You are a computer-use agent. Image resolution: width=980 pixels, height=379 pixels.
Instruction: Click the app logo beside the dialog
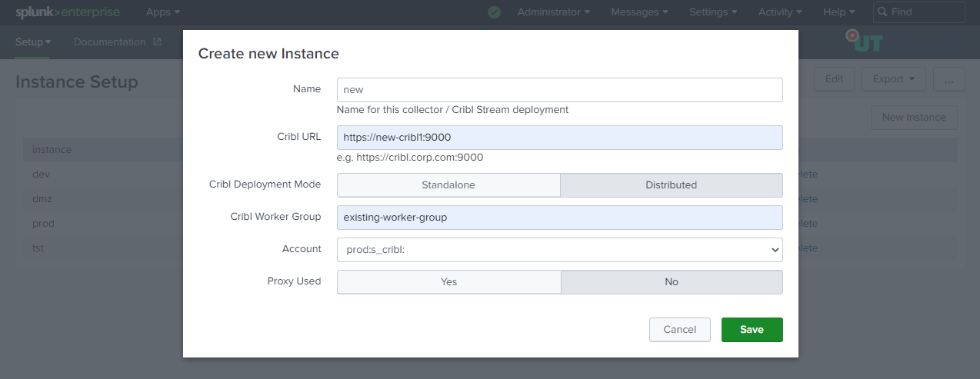(863, 41)
